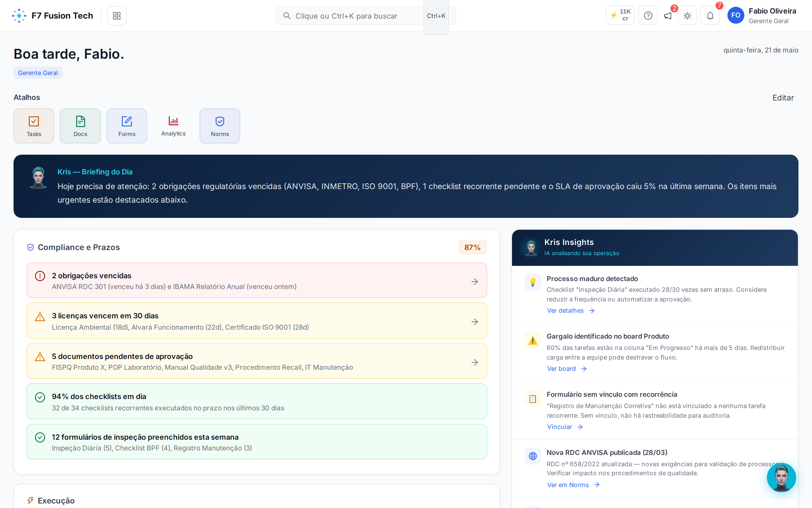The width and height of the screenshot is (812, 508).
Task: Click 'Ver detalhes' link
Action: tap(571, 310)
